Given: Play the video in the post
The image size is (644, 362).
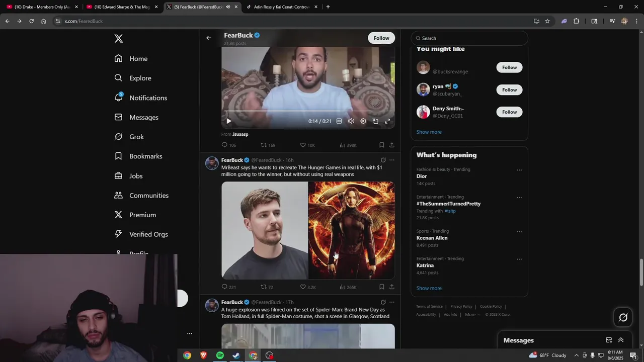Looking at the screenshot, I should coord(229,121).
